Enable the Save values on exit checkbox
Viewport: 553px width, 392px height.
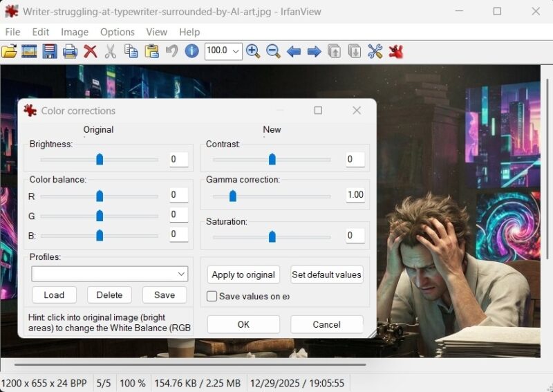[212, 296]
